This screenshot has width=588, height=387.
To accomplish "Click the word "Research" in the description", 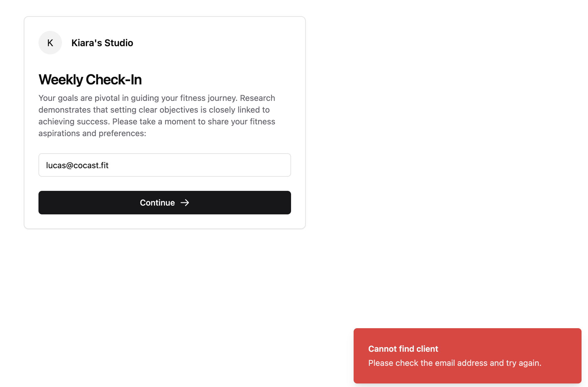I will coord(257,98).
